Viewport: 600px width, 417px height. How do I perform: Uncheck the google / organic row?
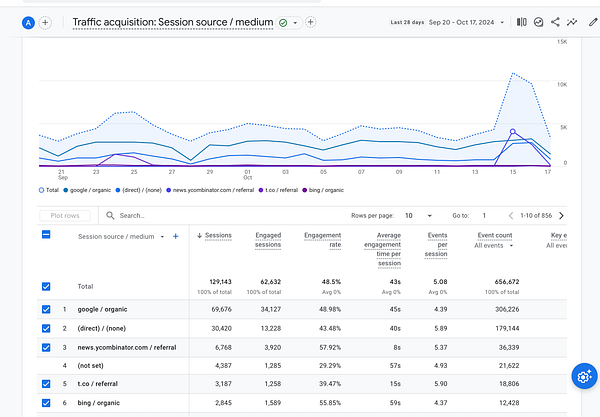46,310
